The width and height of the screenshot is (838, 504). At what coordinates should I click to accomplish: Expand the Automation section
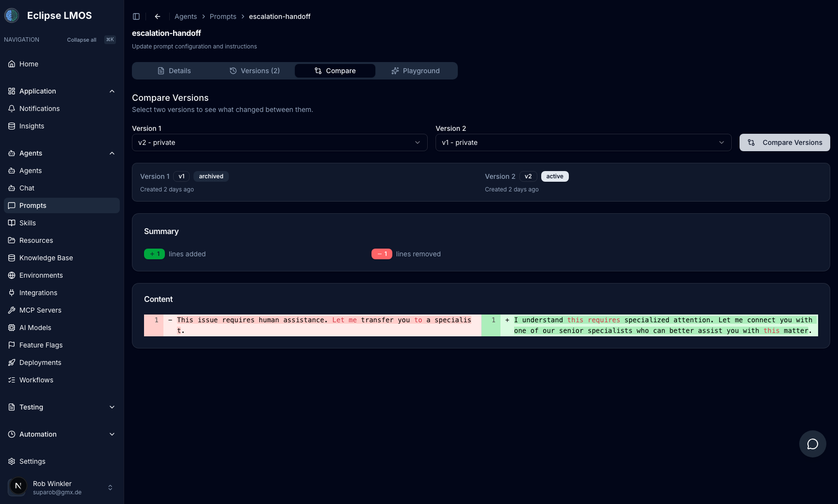click(62, 434)
